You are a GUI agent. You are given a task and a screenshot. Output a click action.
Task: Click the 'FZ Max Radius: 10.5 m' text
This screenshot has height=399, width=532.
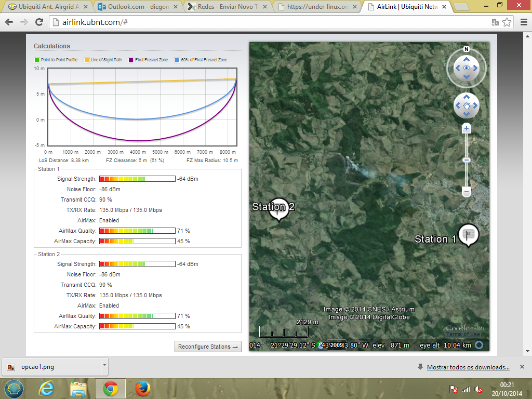pos(212,161)
